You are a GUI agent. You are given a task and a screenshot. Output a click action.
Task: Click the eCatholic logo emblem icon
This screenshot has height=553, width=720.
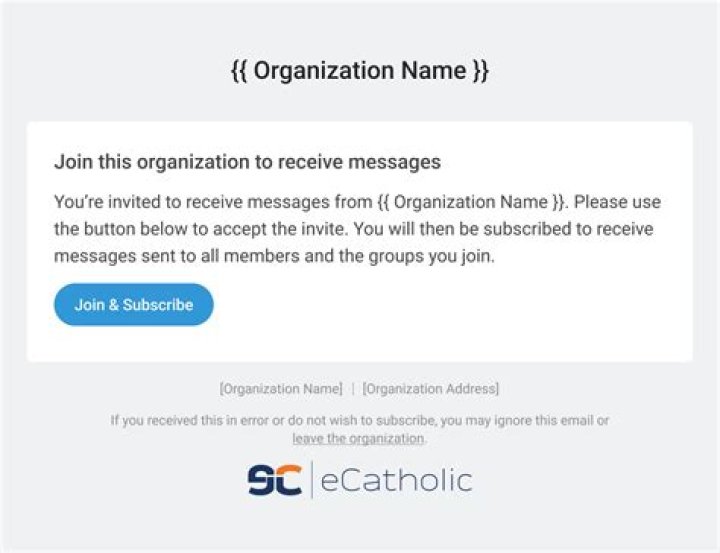pyautogui.click(x=274, y=480)
